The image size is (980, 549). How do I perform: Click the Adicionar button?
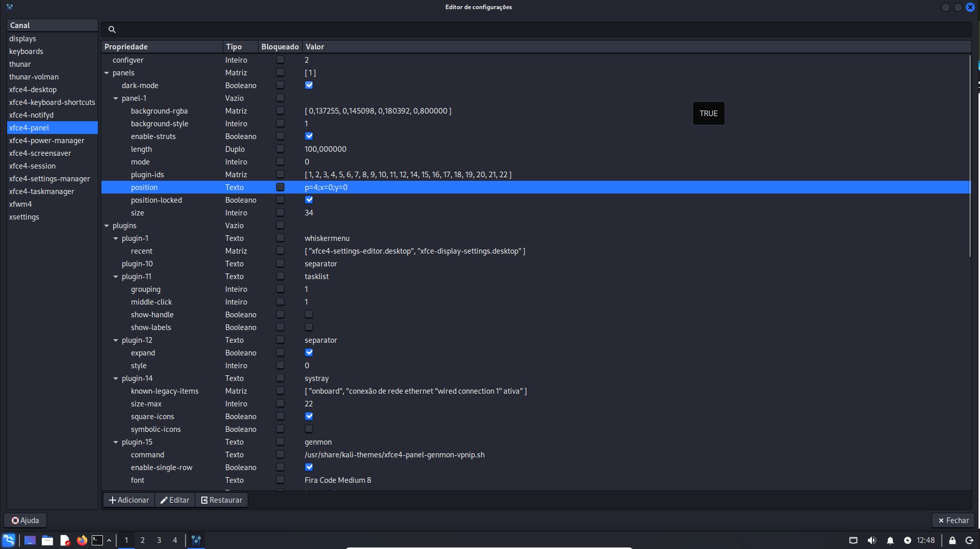(129, 500)
